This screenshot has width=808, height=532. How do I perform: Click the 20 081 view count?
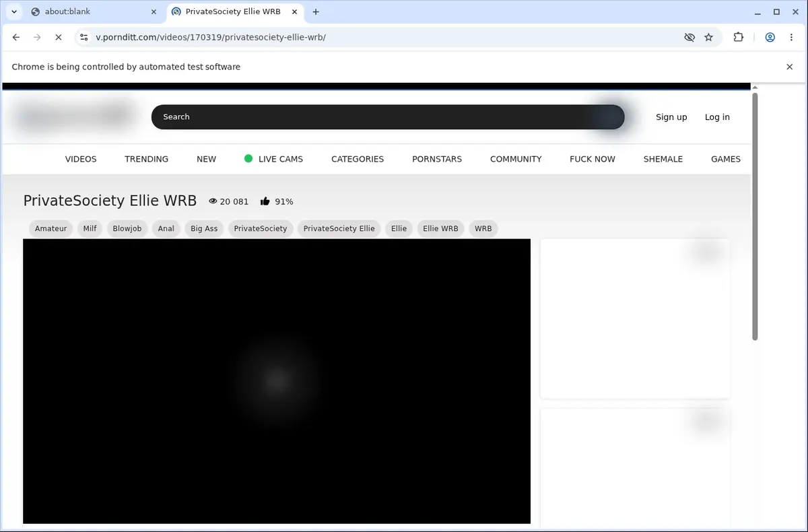pos(234,201)
